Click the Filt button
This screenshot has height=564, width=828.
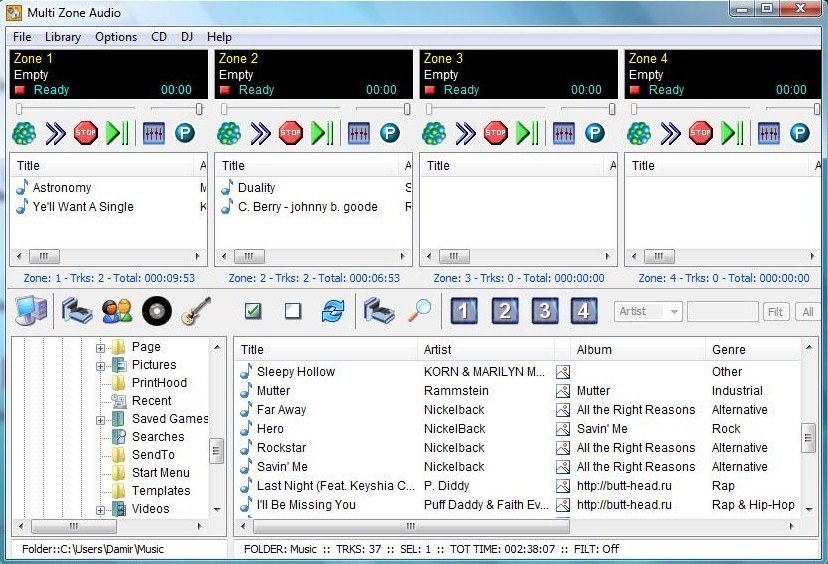coord(775,312)
